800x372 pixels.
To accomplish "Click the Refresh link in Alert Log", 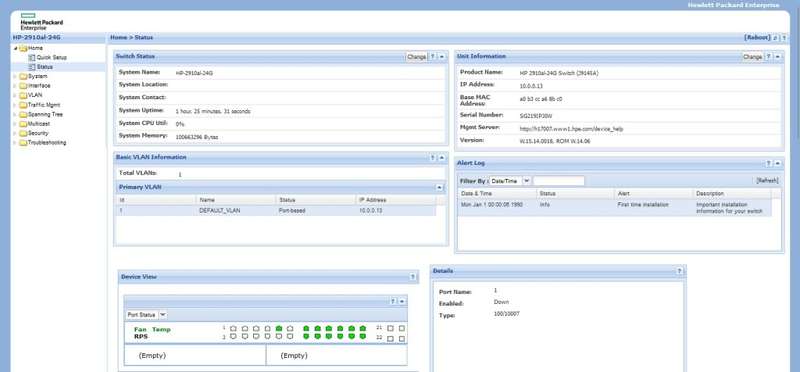I will point(767,181).
